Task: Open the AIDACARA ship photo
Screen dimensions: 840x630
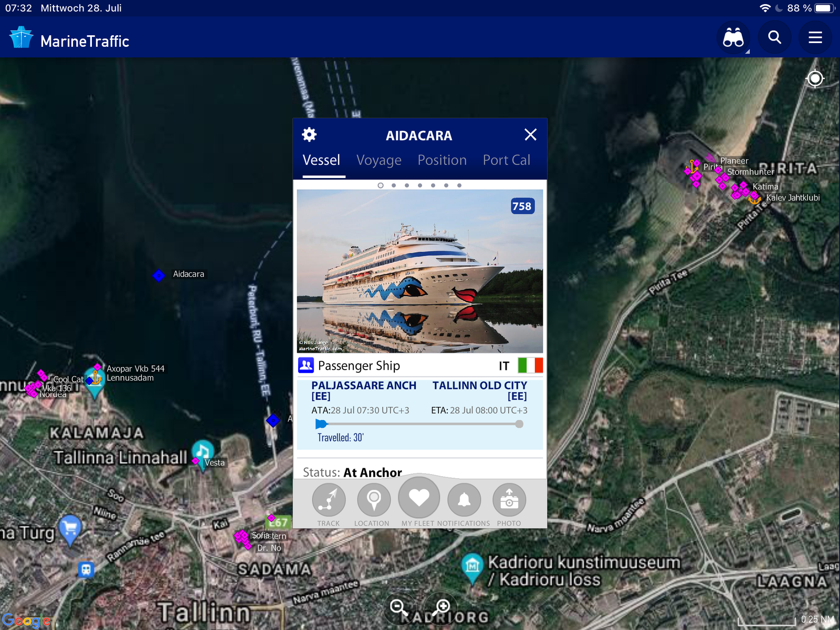Action: coord(419,271)
